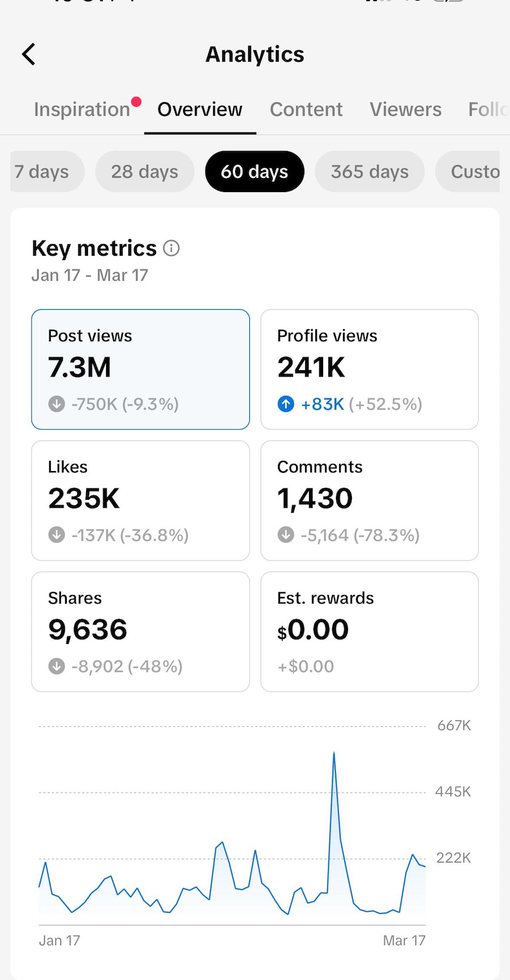This screenshot has height=980, width=510.
Task: Select the 28 days range
Action: click(x=145, y=172)
